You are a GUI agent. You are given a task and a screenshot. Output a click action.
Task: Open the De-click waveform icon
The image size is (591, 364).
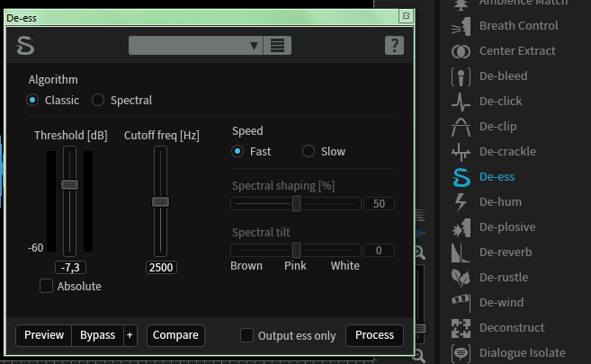(x=461, y=102)
